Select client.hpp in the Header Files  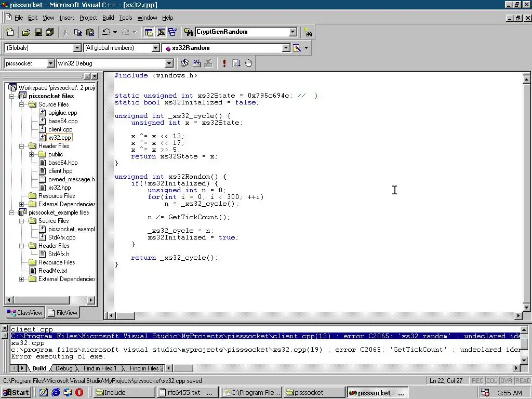(60, 171)
